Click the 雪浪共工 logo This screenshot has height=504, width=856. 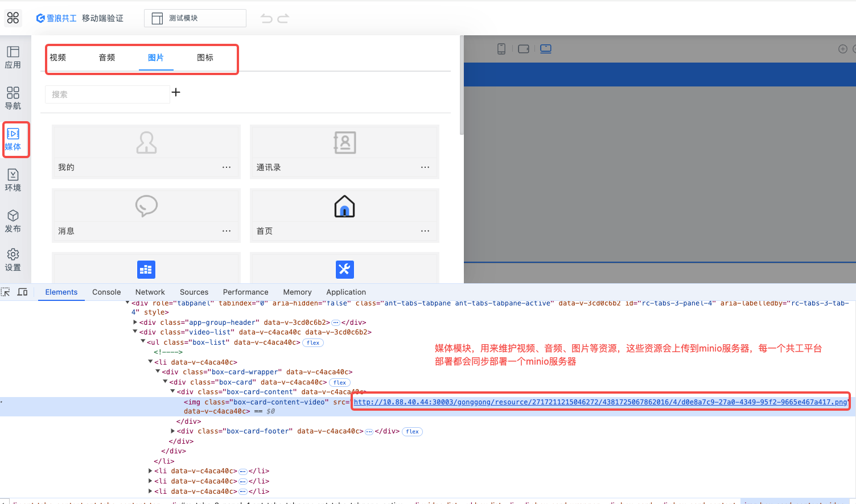pyautogui.click(x=56, y=18)
